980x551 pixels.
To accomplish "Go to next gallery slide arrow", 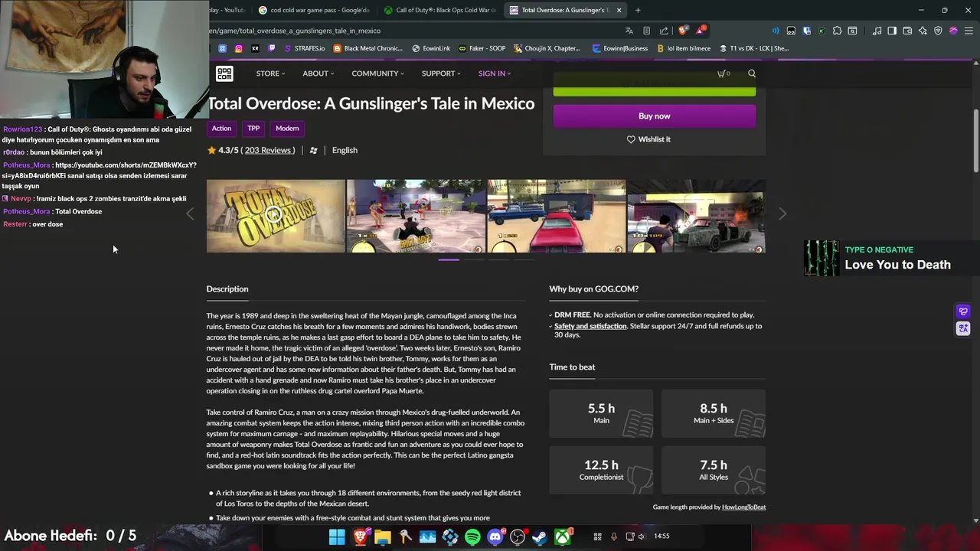I will 782,214.
